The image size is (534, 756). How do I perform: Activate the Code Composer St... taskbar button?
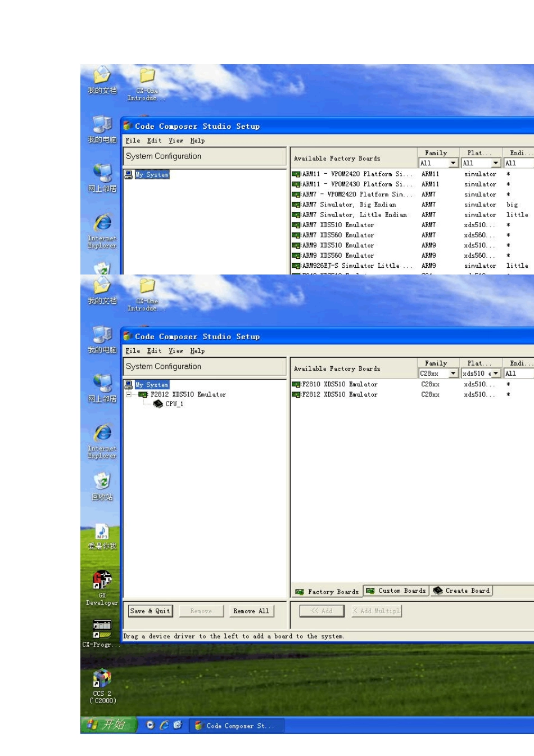coord(237,726)
